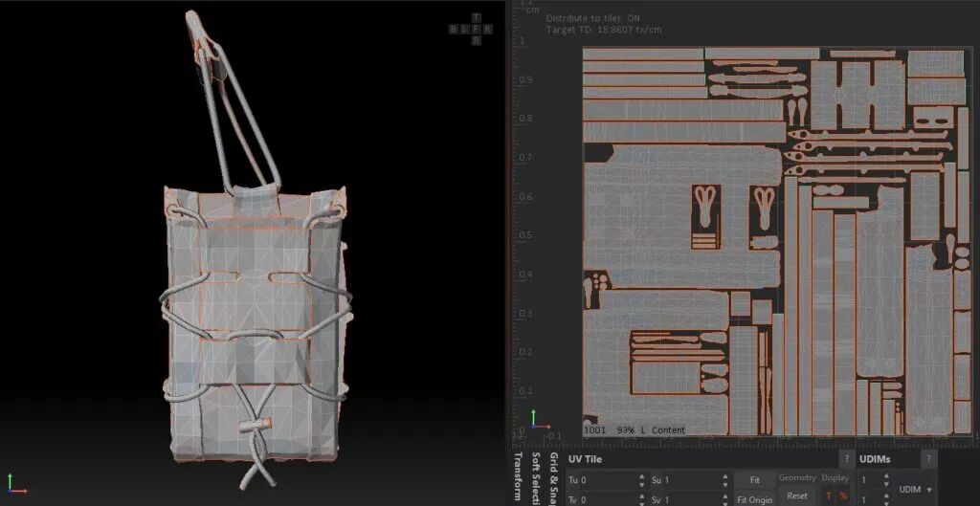Click the Reset button
This screenshot has width=980, height=506.
point(797,496)
